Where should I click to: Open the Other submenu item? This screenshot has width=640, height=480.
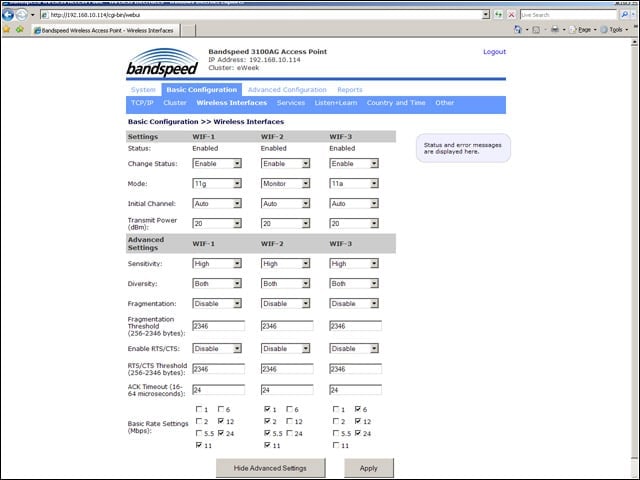click(x=444, y=103)
